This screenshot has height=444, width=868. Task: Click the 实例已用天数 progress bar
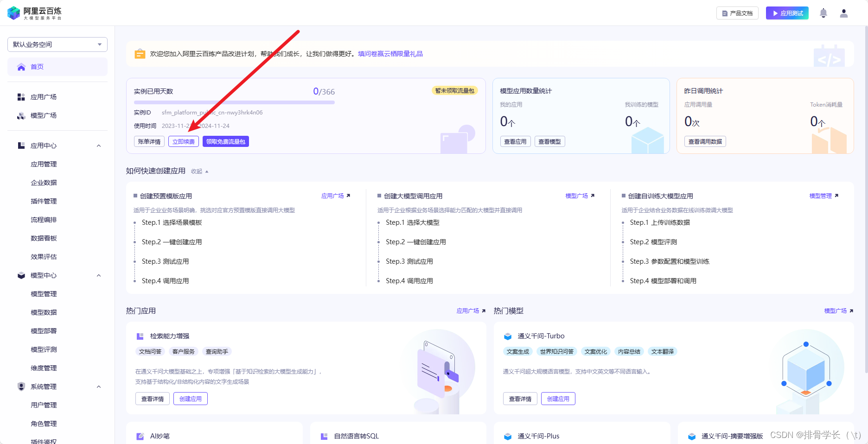[234, 102]
